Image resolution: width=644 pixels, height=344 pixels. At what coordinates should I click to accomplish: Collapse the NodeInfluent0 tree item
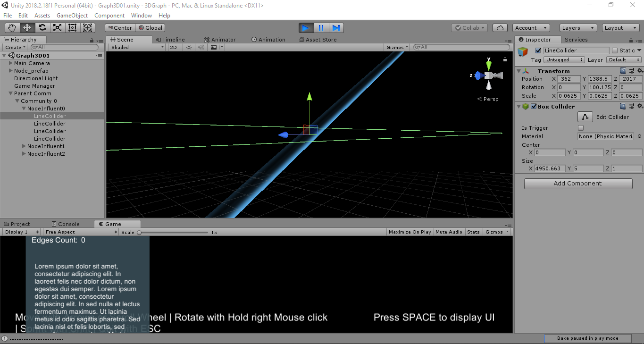(24, 109)
